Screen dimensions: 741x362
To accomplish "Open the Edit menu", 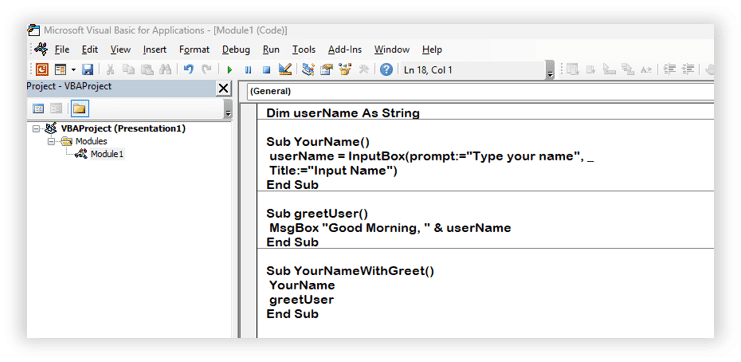I will point(90,50).
